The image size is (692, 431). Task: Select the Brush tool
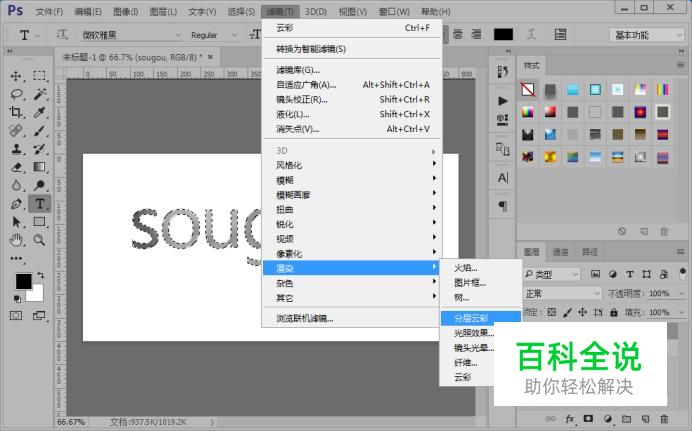[40, 131]
